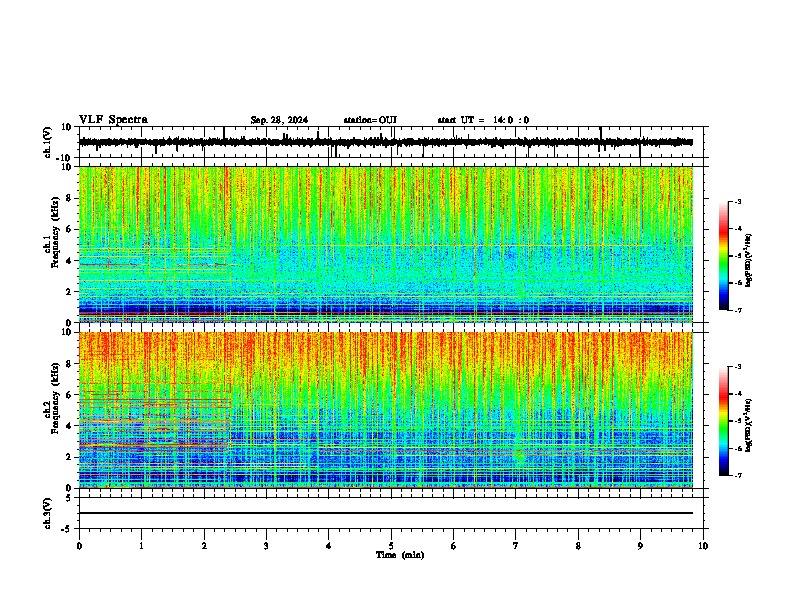
Task: Click the "ch.3(V)" axis label
Action: [48, 513]
